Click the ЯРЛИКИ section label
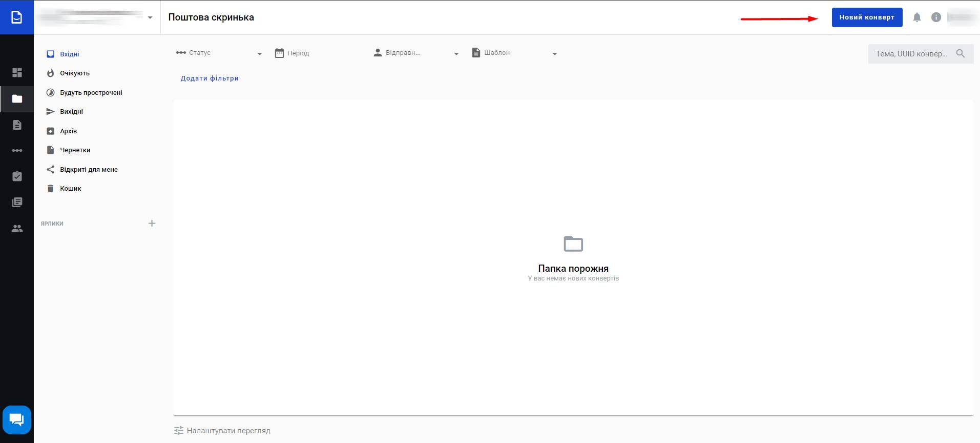This screenshot has height=443, width=980. tap(52, 224)
